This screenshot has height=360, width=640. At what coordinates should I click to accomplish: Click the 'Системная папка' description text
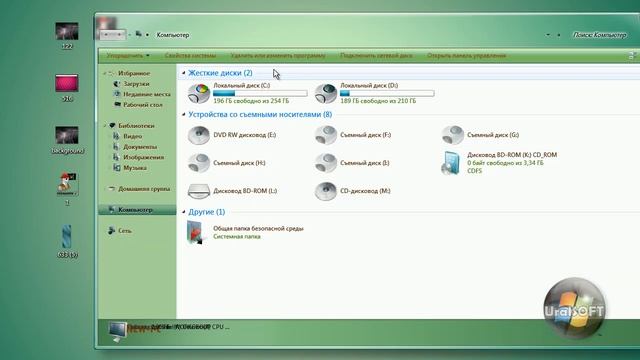(x=237, y=236)
